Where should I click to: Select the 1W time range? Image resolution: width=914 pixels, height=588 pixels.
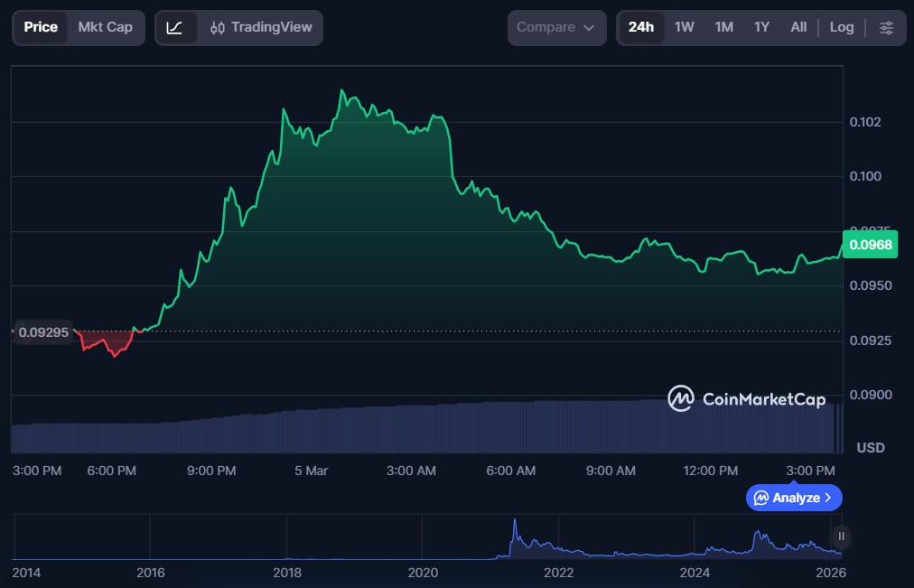point(684,28)
